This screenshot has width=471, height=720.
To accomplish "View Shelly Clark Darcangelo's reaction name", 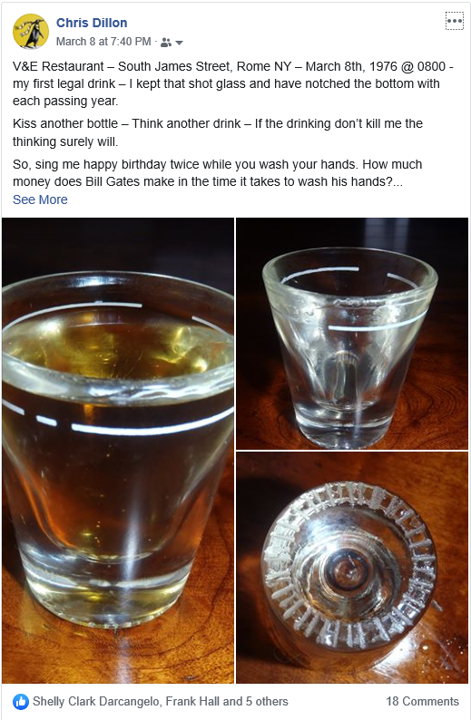I will (96, 701).
